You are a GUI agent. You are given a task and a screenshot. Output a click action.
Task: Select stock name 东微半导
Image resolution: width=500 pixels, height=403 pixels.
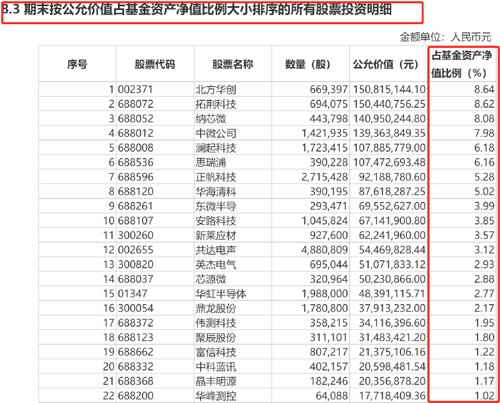click(x=216, y=206)
